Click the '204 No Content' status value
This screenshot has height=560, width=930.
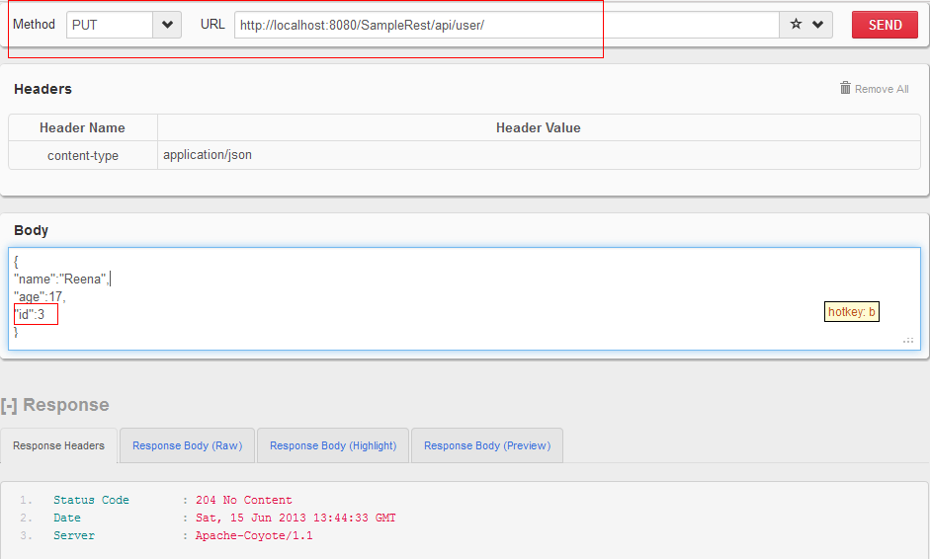point(244,500)
